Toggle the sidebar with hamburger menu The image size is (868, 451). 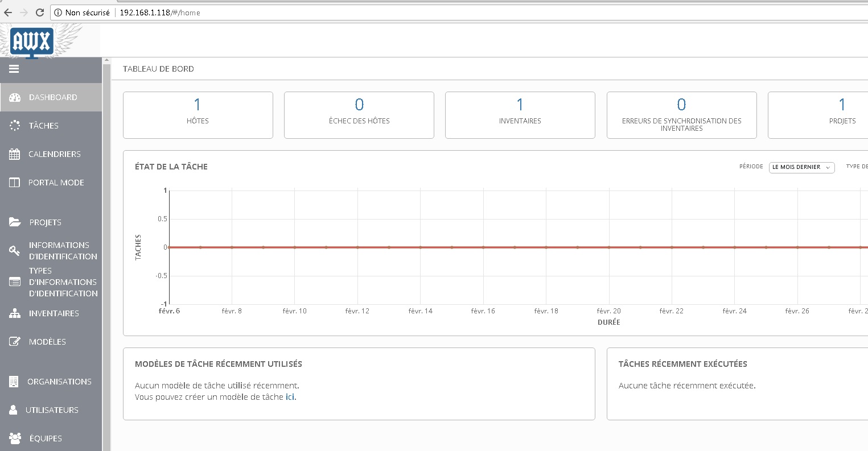click(13, 68)
